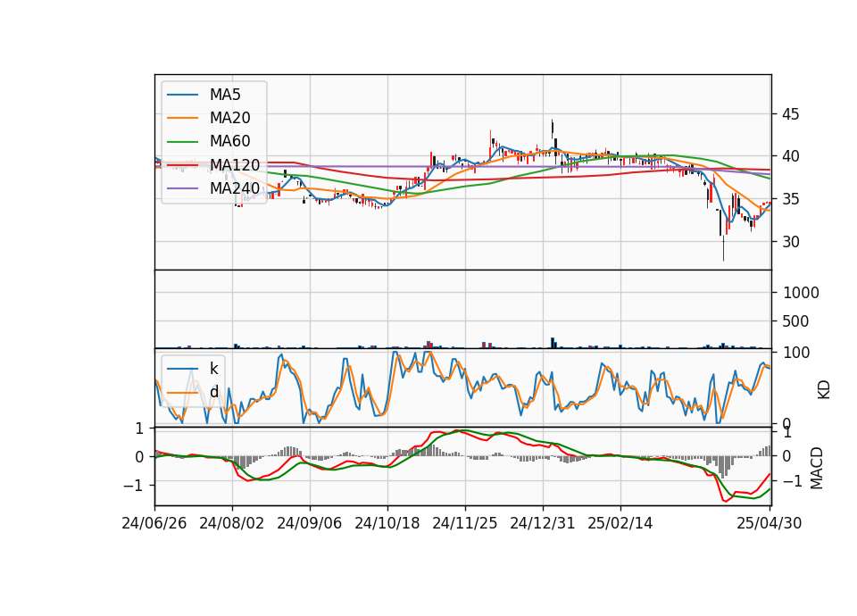Image resolution: width=857 pixels, height=616 pixels.
Task: Click the MA120 legend label
Action: coord(235,164)
